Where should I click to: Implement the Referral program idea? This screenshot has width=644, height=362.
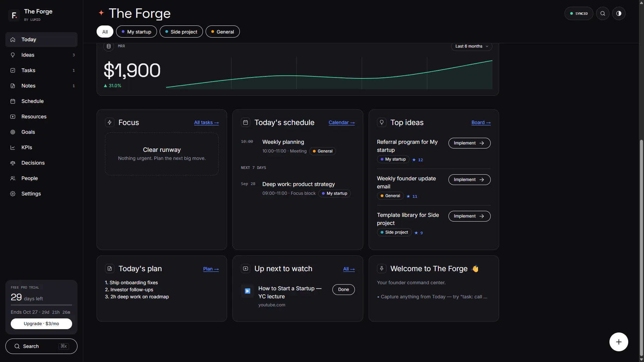pos(469,143)
